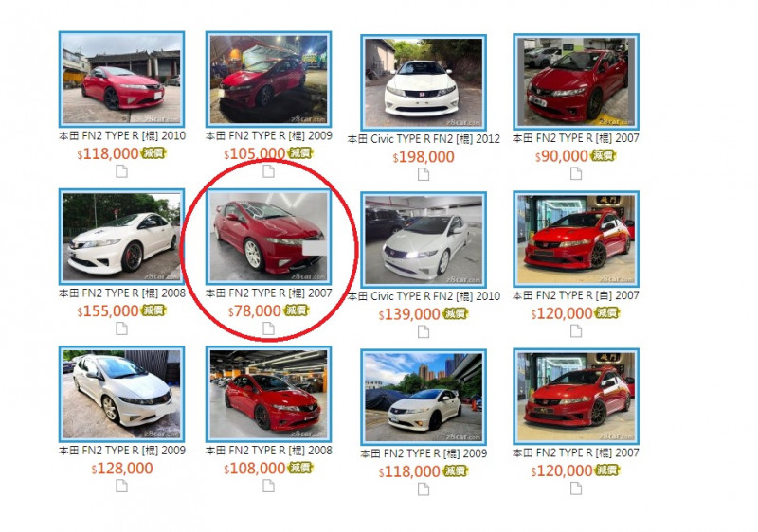Click the $120,000 automatic 2007 listing price
The image size is (758, 532).
click(562, 313)
